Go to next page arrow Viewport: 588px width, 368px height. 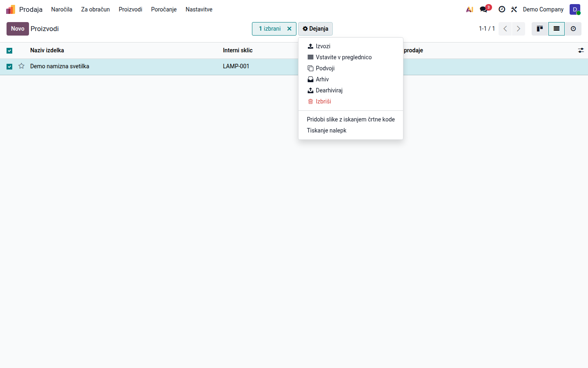tap(519, 29)
